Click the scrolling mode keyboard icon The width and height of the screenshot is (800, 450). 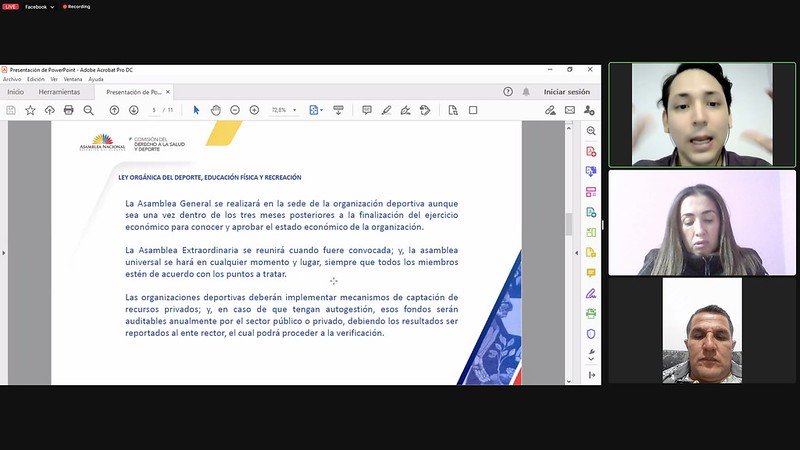[338, 110]
